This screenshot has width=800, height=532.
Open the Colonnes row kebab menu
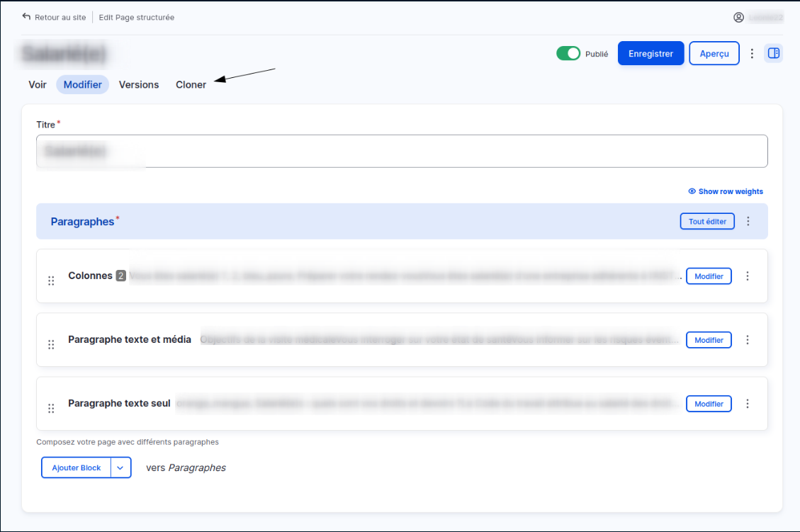click(x=748, y=276)
